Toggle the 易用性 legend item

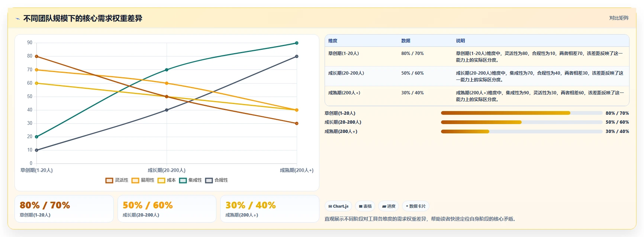tap(143, 180)
